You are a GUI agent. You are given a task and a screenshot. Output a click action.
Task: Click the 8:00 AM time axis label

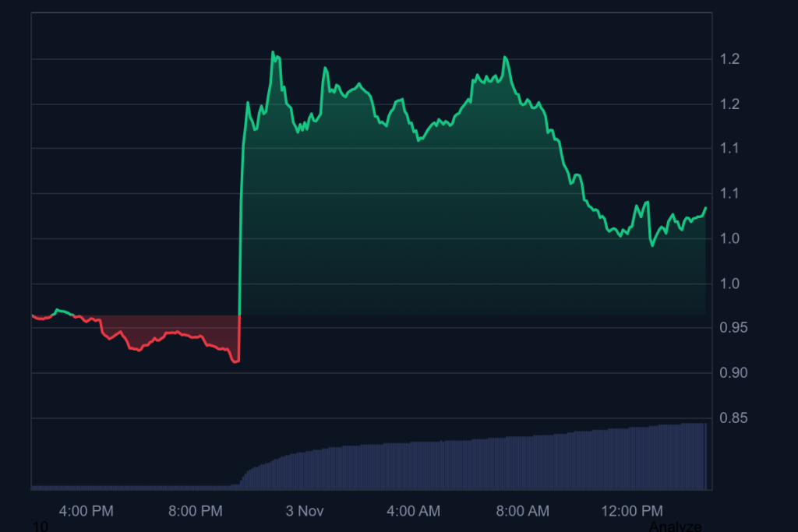coord(522,511)
